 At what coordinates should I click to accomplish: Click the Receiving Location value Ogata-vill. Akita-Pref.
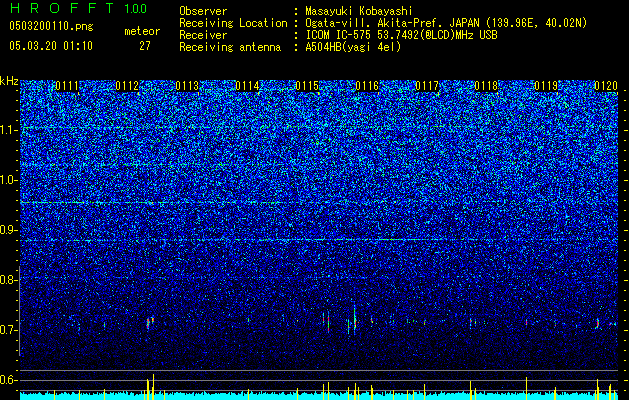[378, 23]
